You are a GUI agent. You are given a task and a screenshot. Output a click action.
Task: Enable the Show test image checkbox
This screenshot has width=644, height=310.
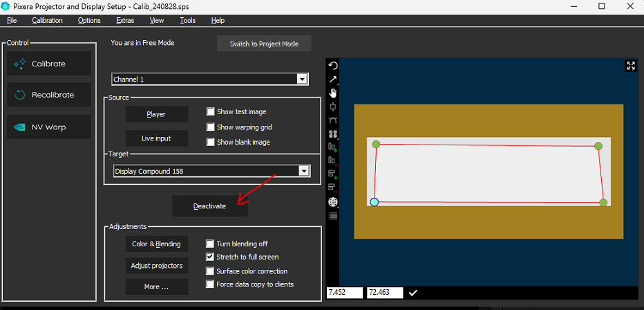click(x=211, y=111)
